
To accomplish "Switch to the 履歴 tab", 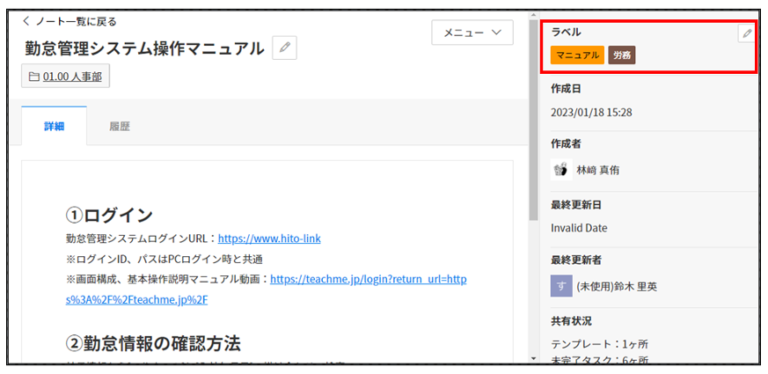I will [x=120, y=126].
